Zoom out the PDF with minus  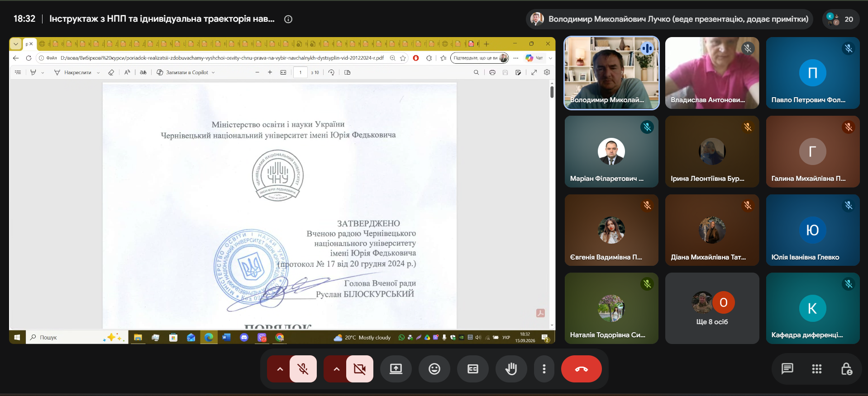click(x=257, y=72)
